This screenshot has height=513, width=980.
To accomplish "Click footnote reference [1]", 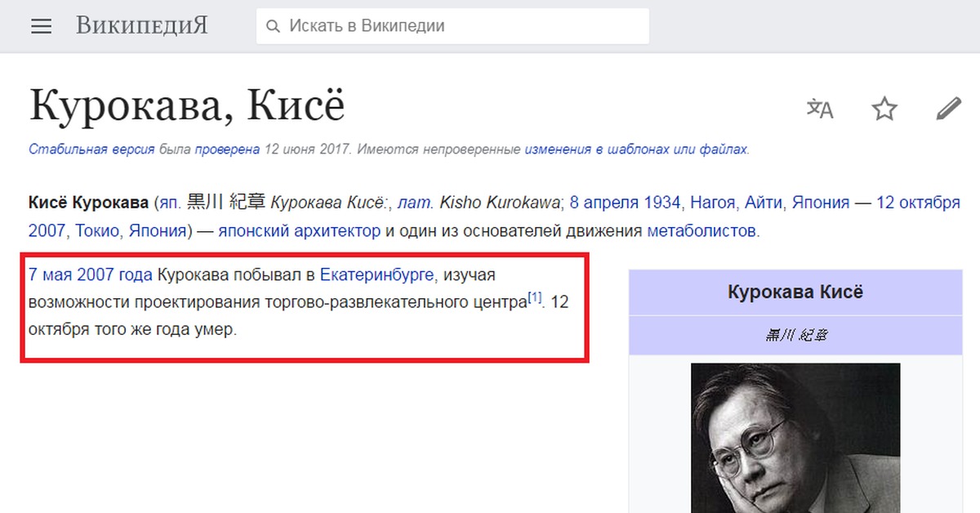I will pos(535,297).
